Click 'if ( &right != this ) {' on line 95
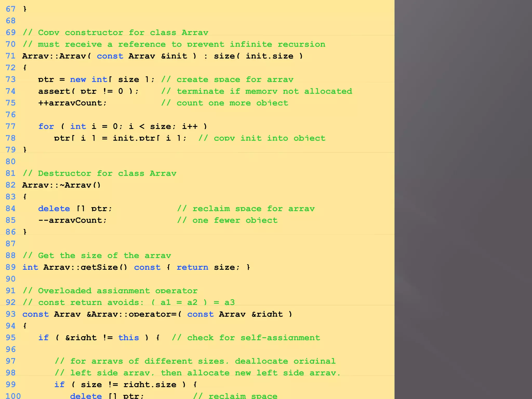 (x=99, y=337)
